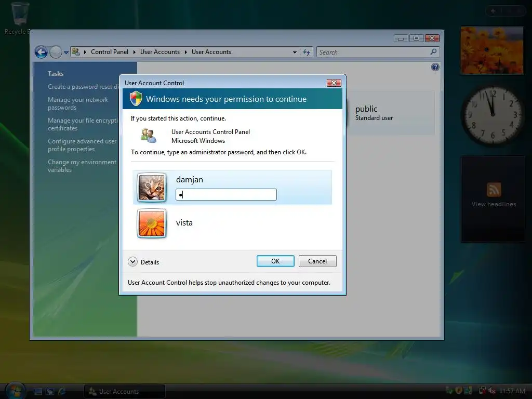Maximize the User Accounts window

pyautogui.click(x=416, y=38)
